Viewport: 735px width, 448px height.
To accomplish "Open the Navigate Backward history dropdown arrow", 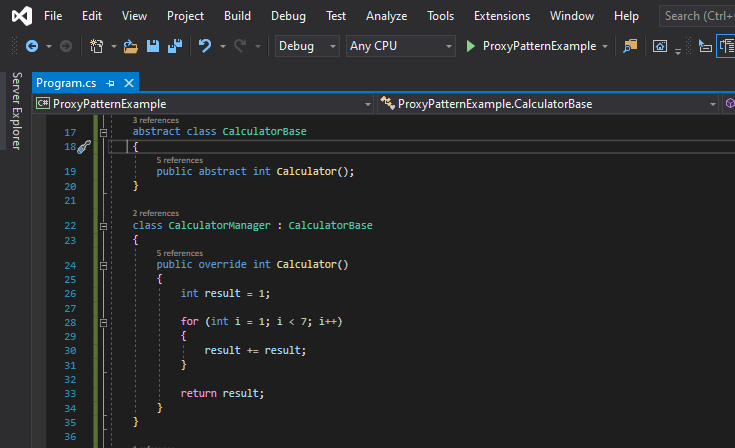I will tap(49, 46).
